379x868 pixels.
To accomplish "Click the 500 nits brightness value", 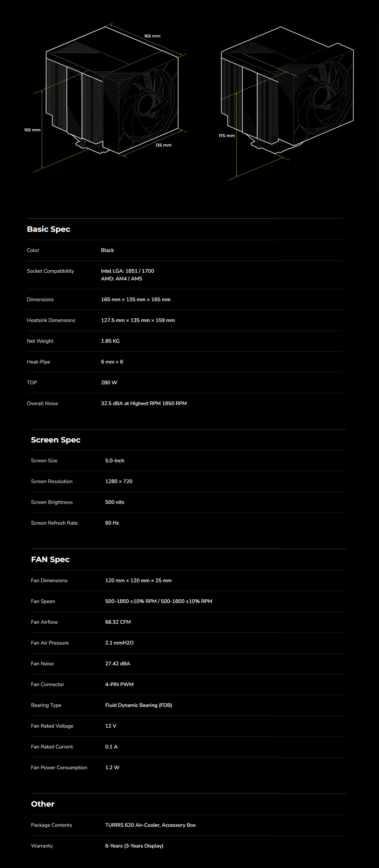I will tap(115, 502).
